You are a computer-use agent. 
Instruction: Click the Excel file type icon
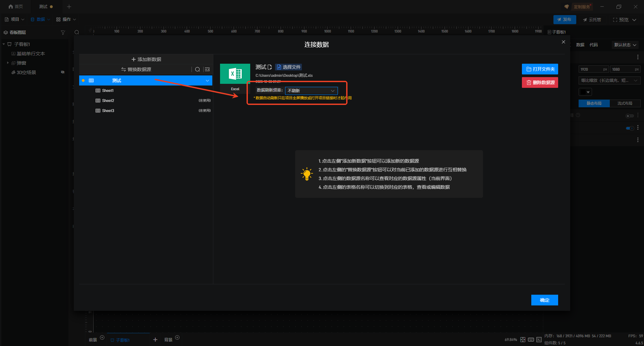tap(235, 74)
